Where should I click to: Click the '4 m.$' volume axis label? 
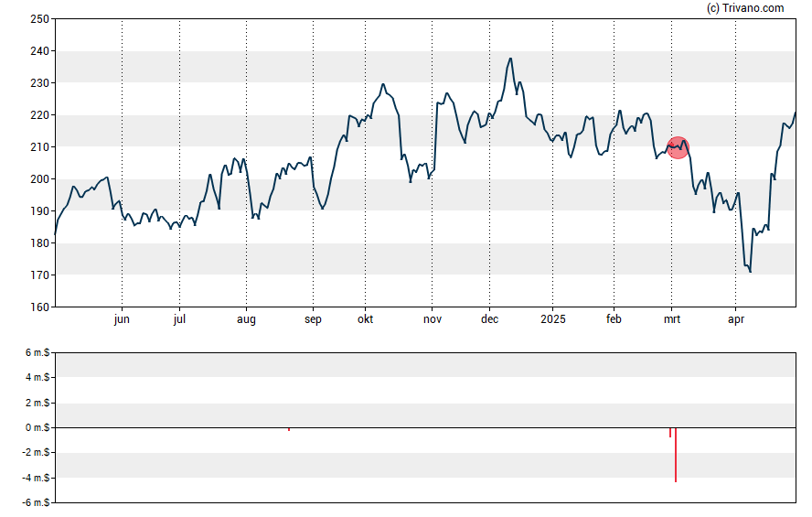coord(37,378)
